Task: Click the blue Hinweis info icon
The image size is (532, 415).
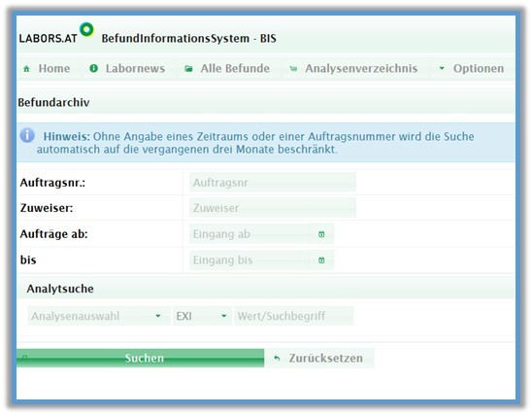Action: point(27,135)
